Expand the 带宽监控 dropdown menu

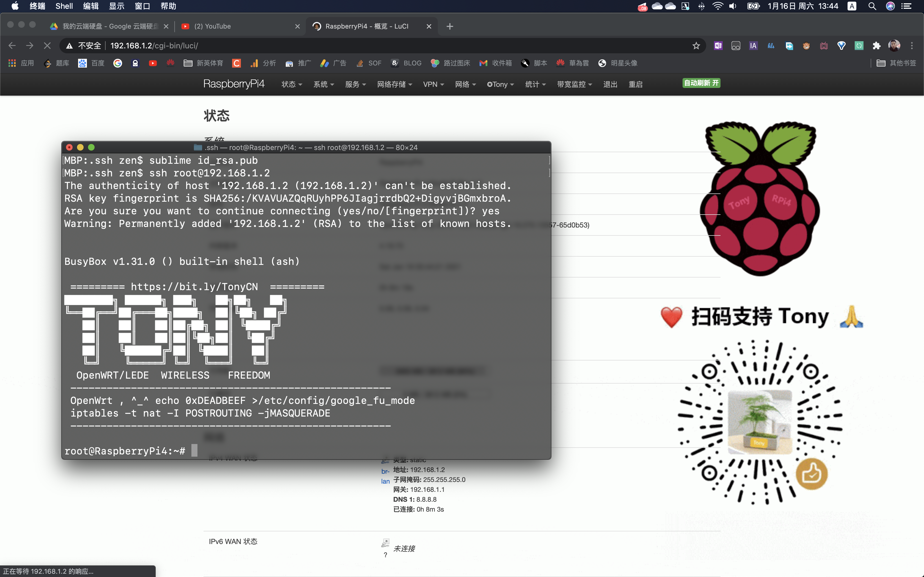[574, 84]
